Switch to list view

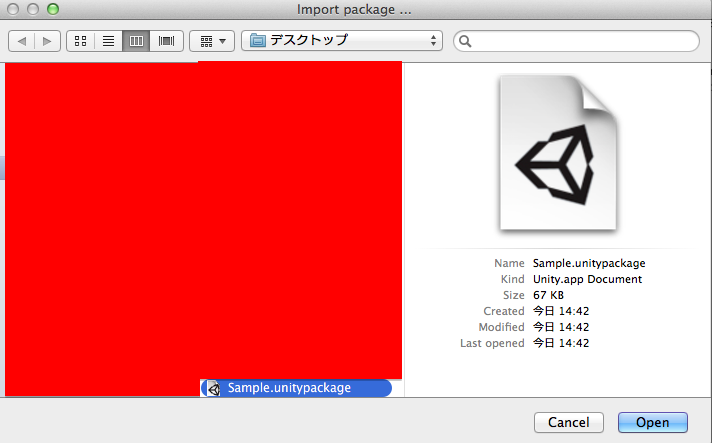(108, 41)
